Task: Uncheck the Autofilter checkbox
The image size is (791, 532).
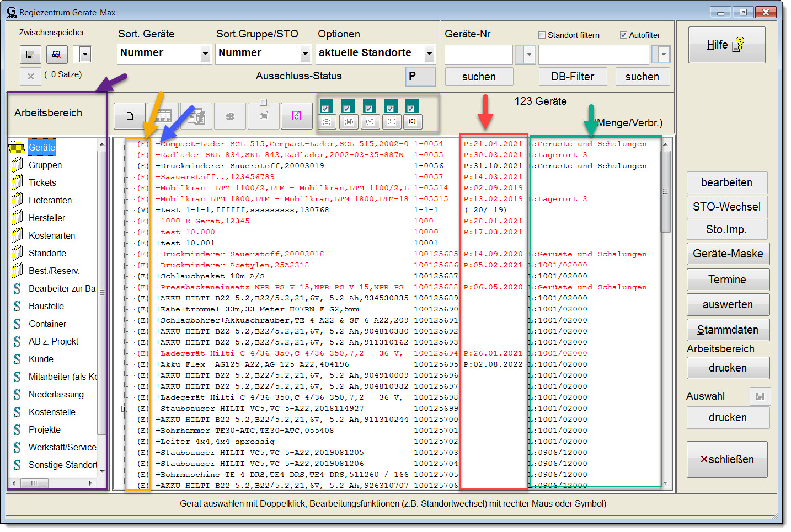Action: pyautogui.click(x=623, y=35)
